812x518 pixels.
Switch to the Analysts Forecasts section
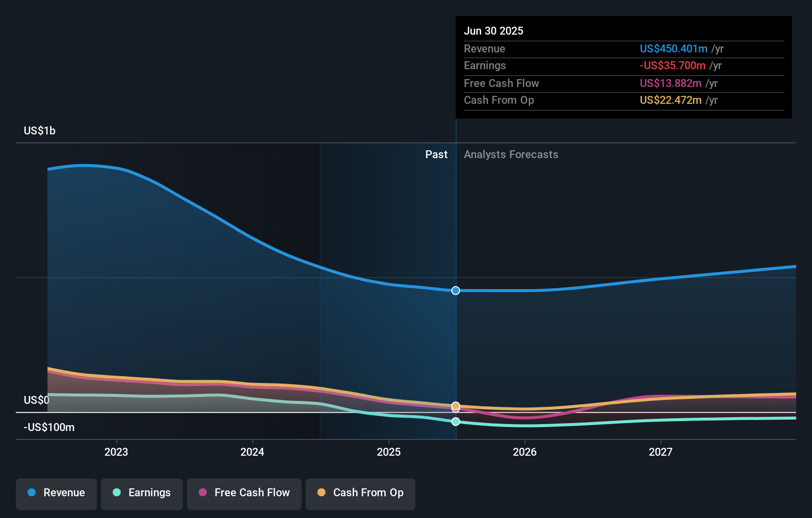(x=511, y=154)
